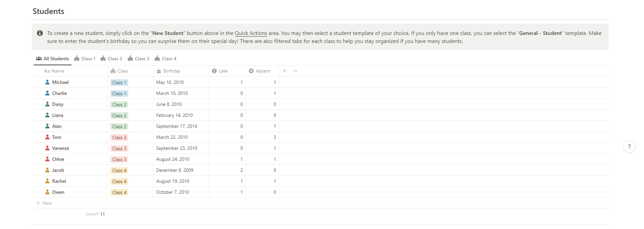Screen dimensions: 644x229
Task: Click the exclamation icon in the Late column header
Action: [x=214, y=71]
